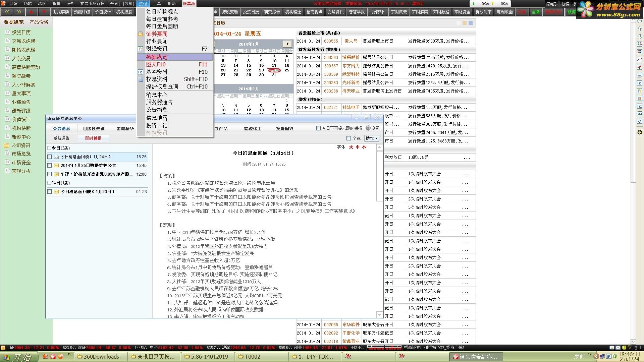Click the red down triangle toolbar button

click(x=44, y=12)
